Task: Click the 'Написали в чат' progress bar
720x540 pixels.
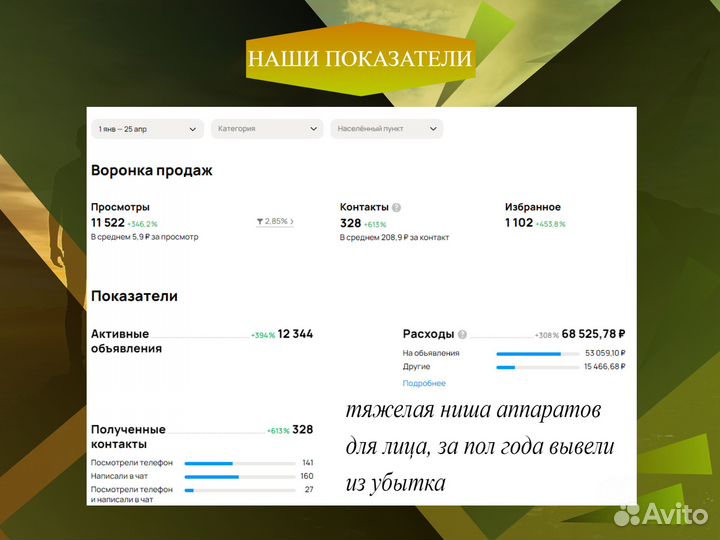Action: 240,477
